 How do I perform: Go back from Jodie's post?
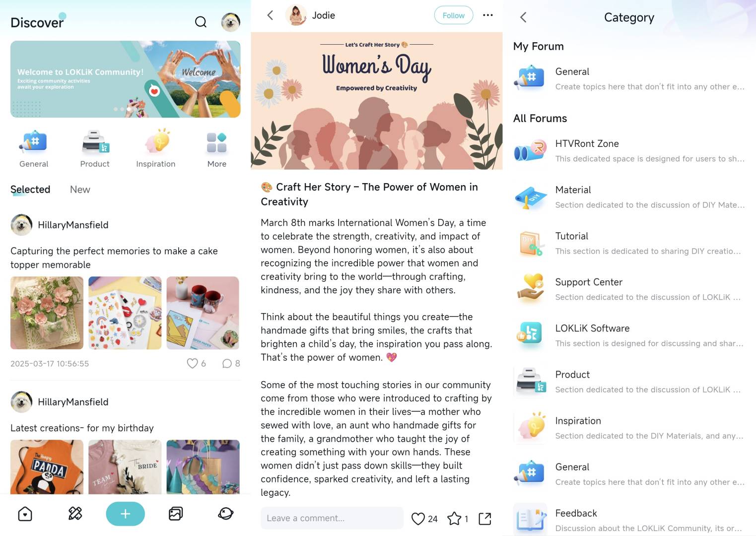270,15
